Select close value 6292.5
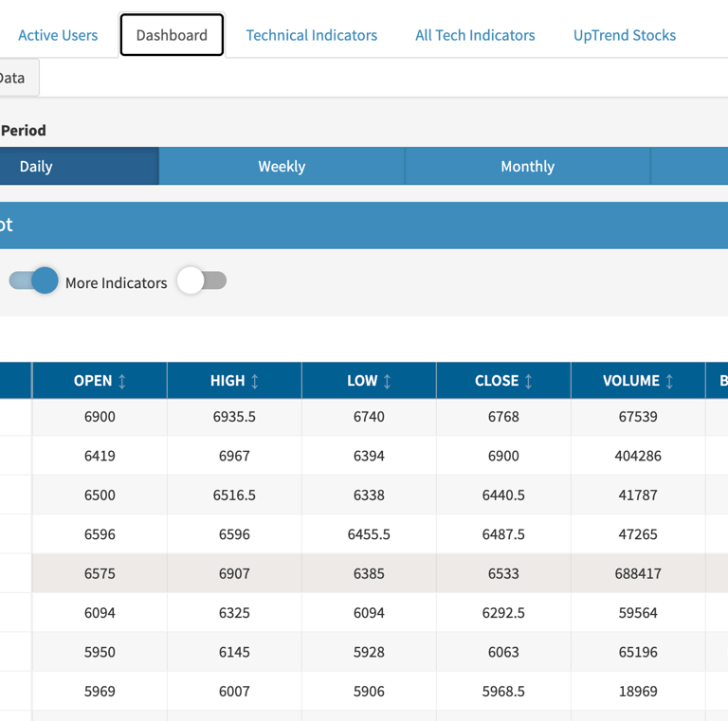 tap(503, 613)
